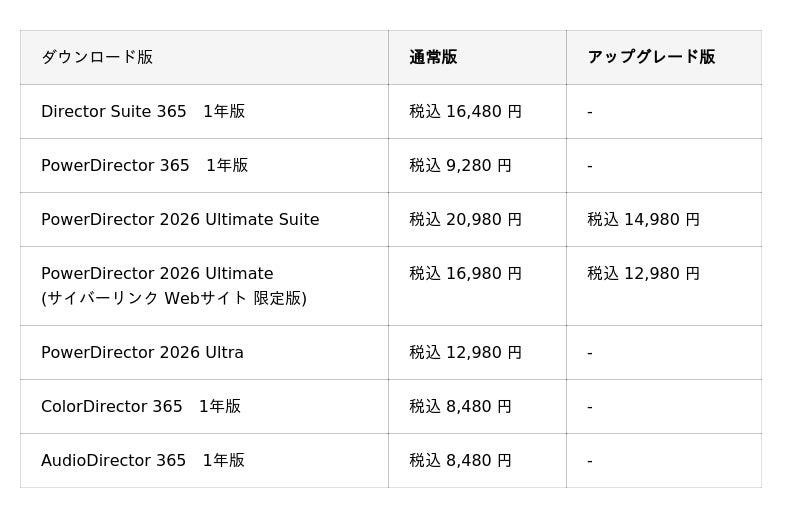The height and width of the screenshot is (518, 800).
Task: Click the ダウンロード版 column header
Action: 97,57
